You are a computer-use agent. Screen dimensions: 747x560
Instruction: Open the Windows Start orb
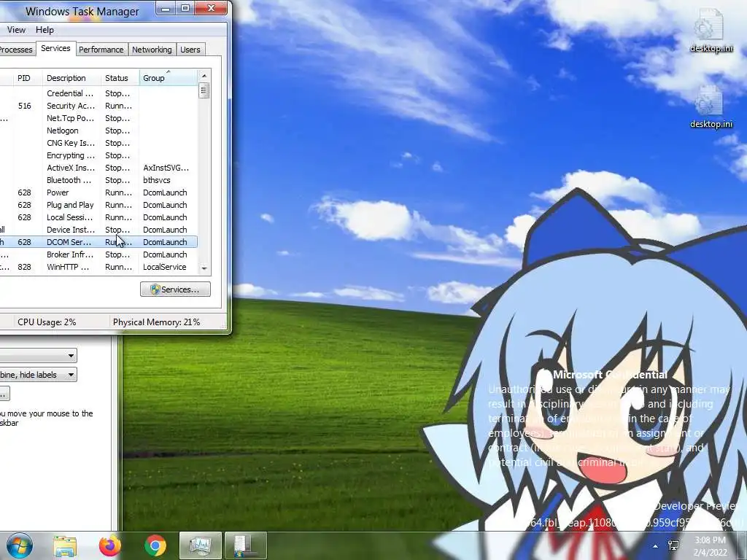(19, 545)
